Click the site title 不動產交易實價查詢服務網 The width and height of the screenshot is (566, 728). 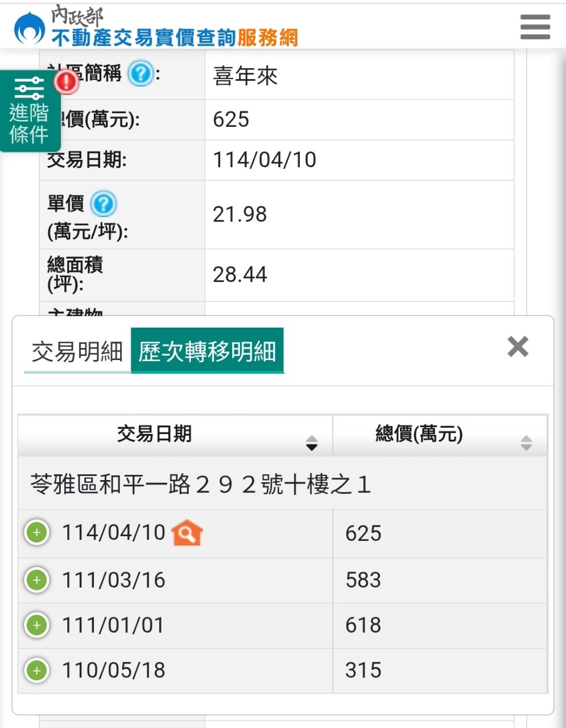point(174,38)
